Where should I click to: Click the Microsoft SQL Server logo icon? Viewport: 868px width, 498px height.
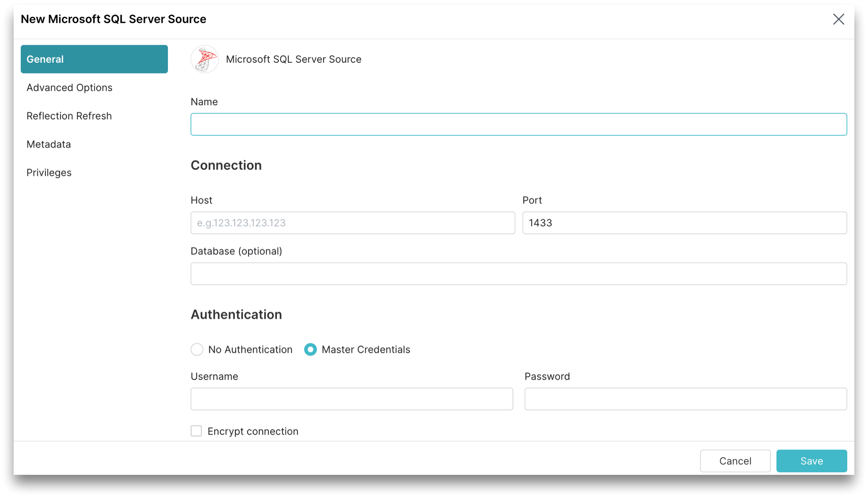pos(204,59)
